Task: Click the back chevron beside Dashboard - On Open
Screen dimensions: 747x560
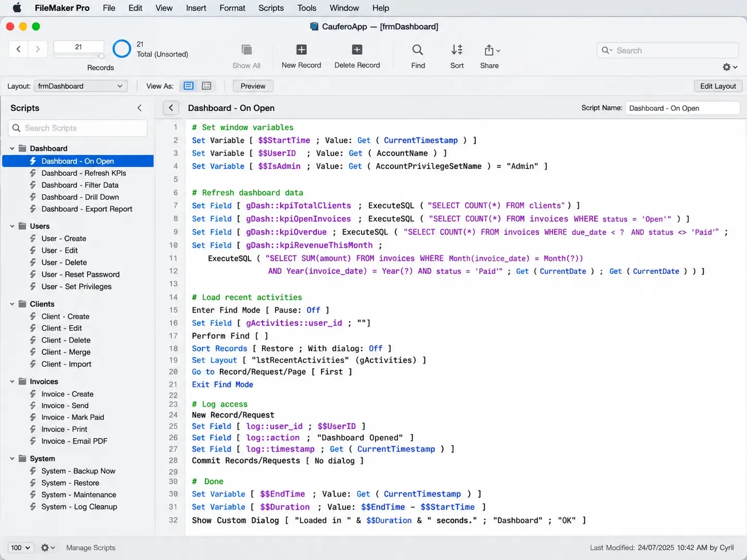Action: pos(171,108)
